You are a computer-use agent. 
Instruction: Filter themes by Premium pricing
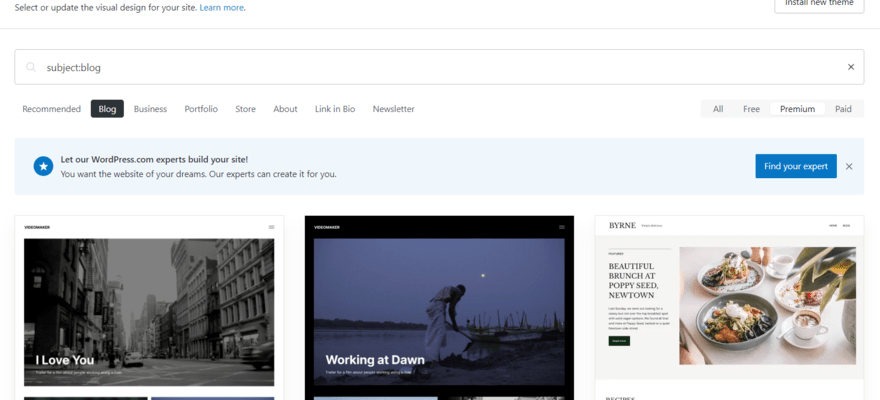pyautogui.click(x=798, y=109)
